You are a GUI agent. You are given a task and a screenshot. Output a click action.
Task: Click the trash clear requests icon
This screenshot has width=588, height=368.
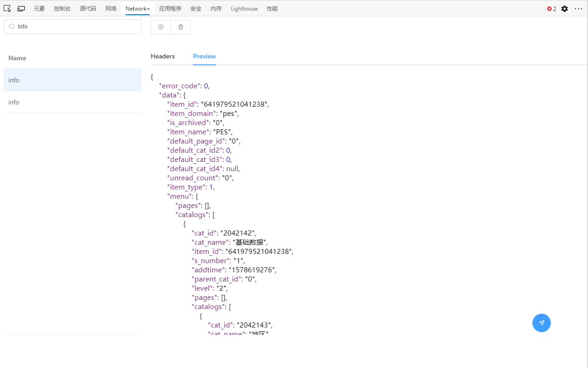coord(181,27)
